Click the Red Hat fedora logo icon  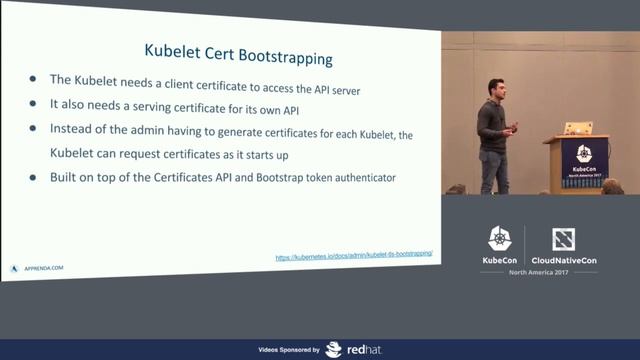pos(333,350)
